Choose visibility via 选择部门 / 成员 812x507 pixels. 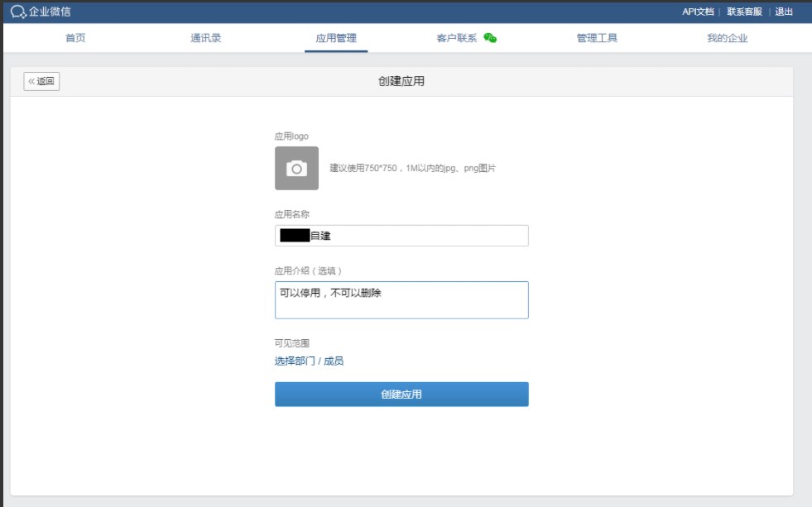tap(309, 361)
